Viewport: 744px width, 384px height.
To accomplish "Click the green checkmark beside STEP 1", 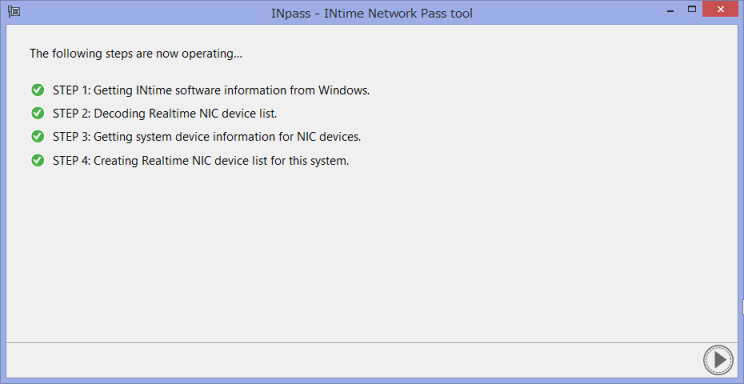I will tap(37, 90).
